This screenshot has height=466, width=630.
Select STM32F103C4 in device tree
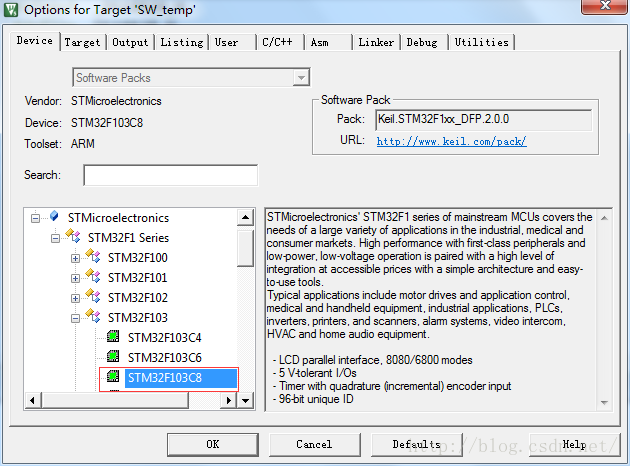click(x=165, y=337)
